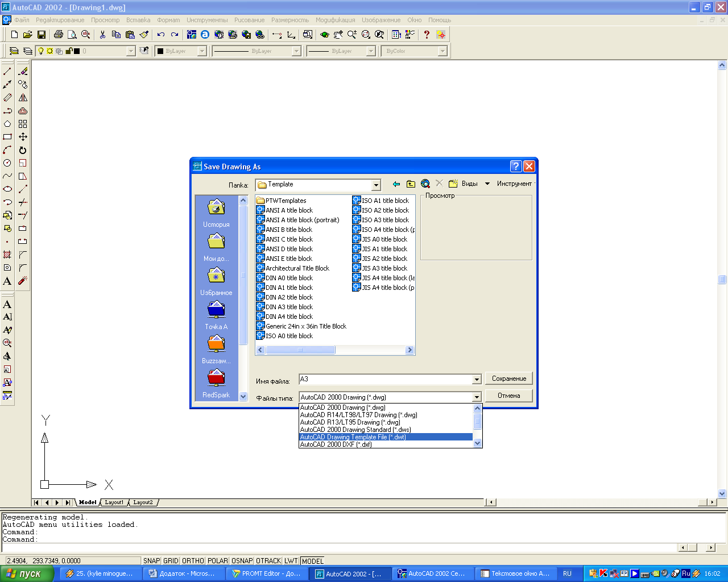This screenshot has width=728, height=582.
Task: Click Search the Web icon in dialog
Action: [425, 184]
